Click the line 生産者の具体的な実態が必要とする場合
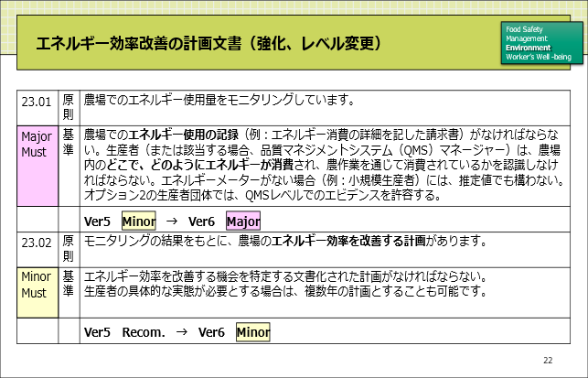The height and width of the screenshot is (378, 588). point(285,291)
